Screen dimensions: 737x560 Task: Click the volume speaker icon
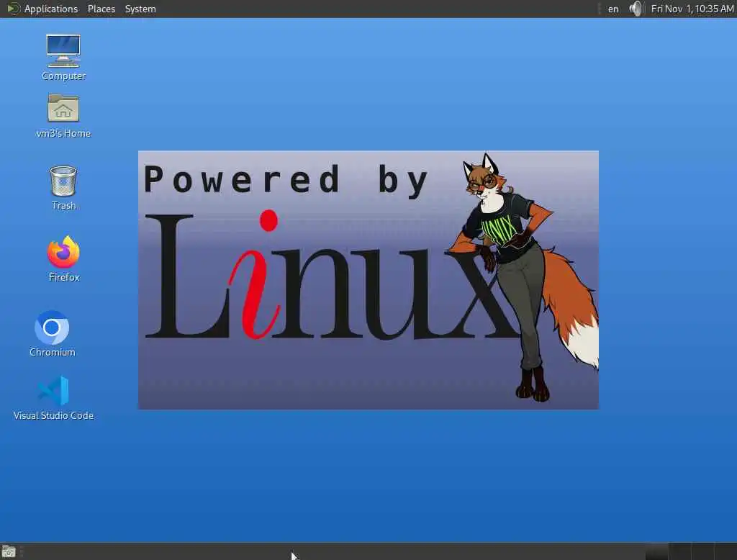(636, 9)
